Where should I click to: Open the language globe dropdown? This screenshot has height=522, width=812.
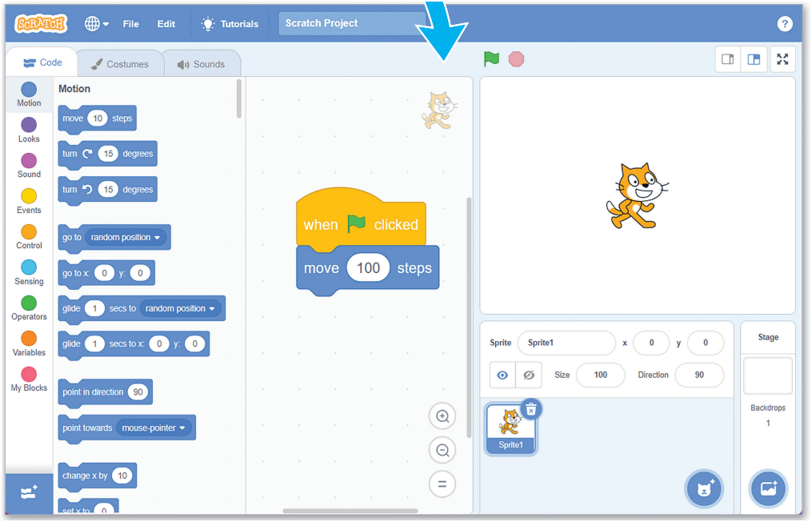[97, 24]
